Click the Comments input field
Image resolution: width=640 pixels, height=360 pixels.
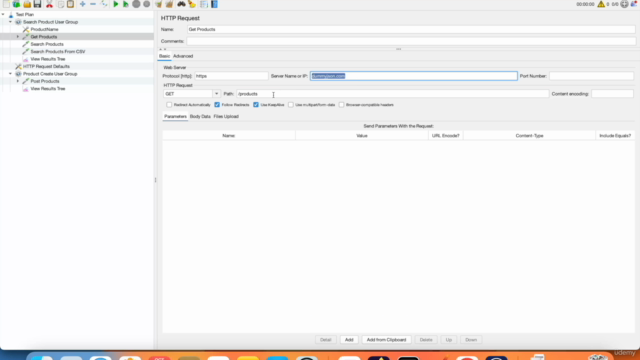(x=411, y=41)
